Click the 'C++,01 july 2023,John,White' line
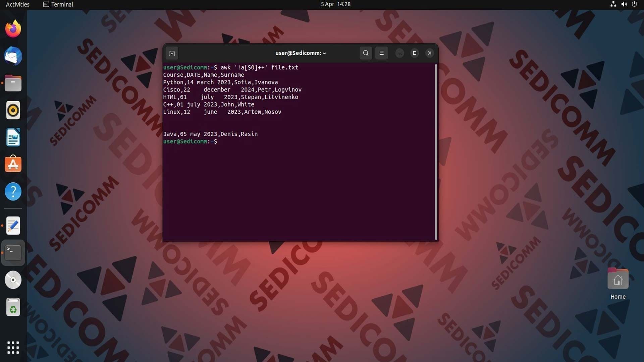The image size is (644, 362). tap(209, 104)
